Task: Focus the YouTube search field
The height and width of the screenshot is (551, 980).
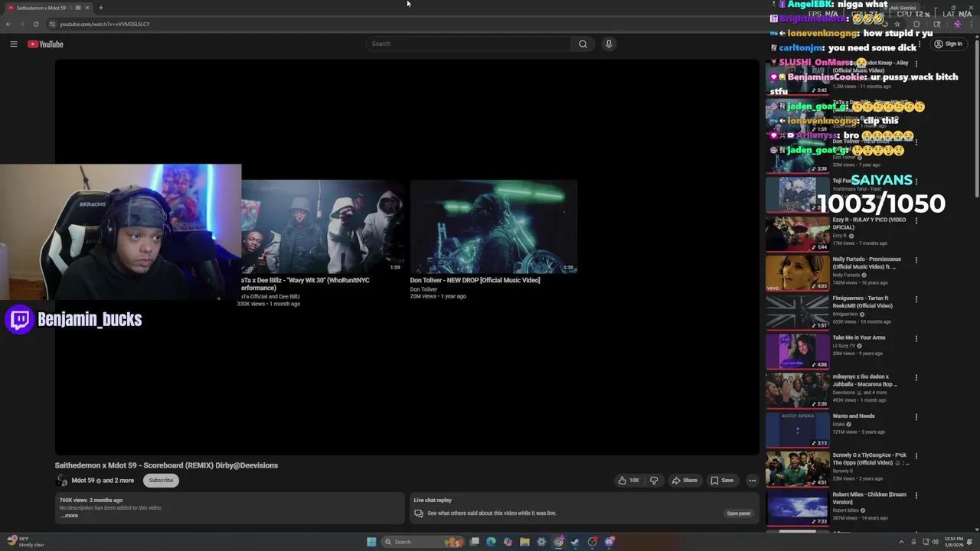Action: pos(469,44)
